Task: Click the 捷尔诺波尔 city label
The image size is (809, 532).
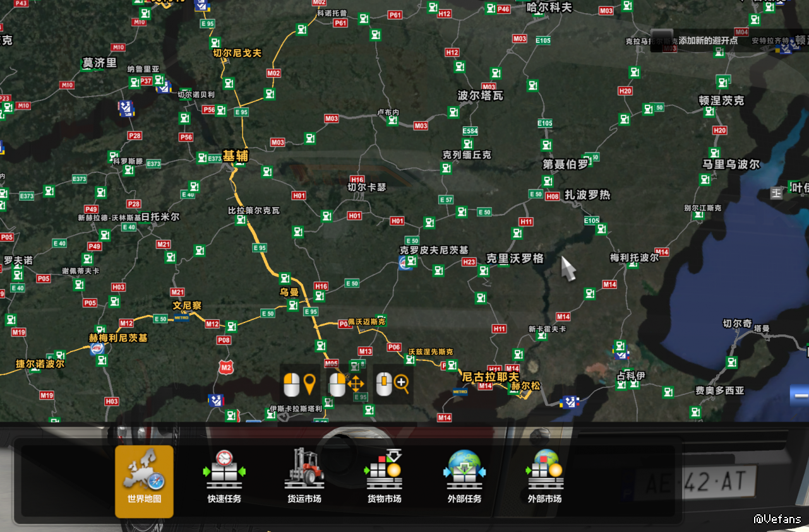Action: coord(40,364)
